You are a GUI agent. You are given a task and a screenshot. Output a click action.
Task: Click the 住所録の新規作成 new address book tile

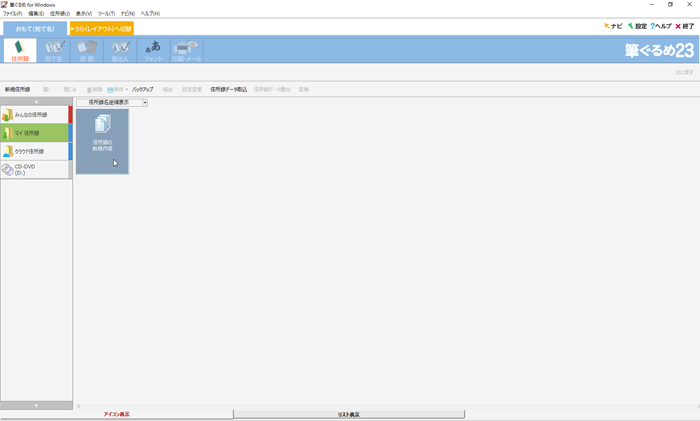[x=102, y=142]
